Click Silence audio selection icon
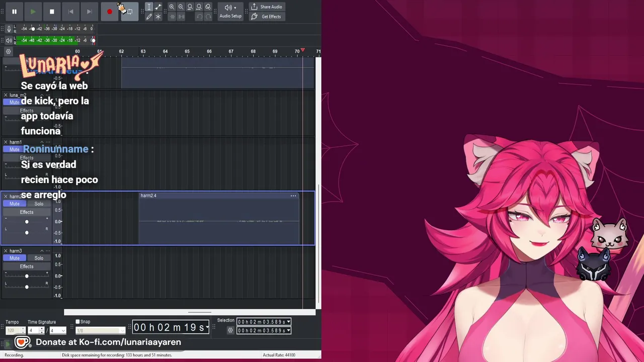Viewport: 644px width, 362px height. pos(181,17)
